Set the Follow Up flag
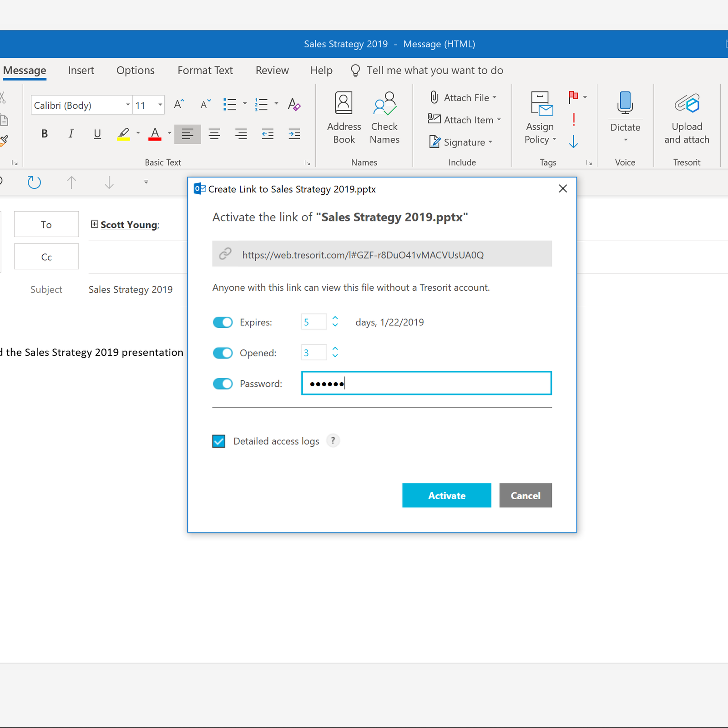Viewport: 728px width, 728px height. click(573, 96)
